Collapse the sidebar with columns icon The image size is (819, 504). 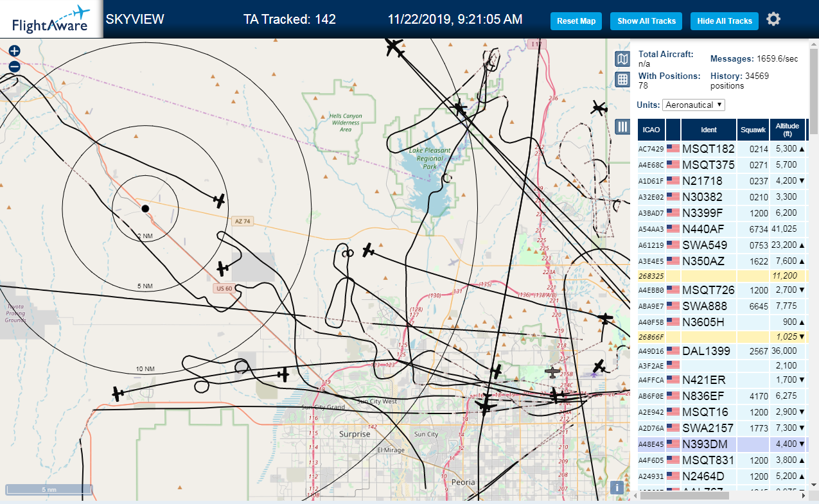(622, 126)
